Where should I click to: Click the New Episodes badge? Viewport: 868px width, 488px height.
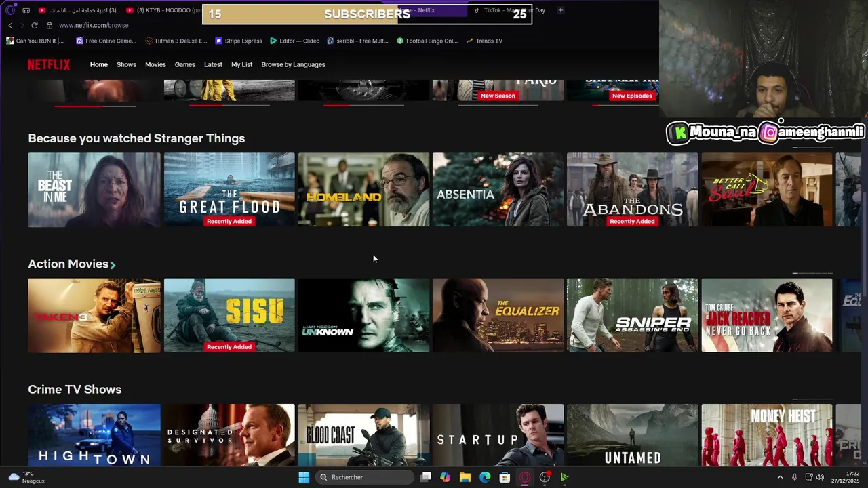pyautogui.click(x=632, y=96)
